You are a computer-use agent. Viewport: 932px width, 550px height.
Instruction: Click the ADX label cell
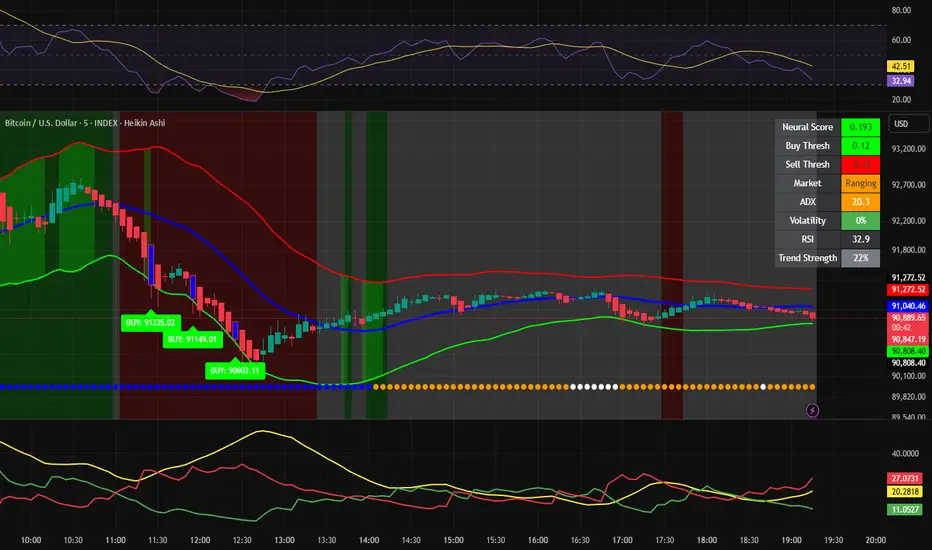(x=807, y=202)
